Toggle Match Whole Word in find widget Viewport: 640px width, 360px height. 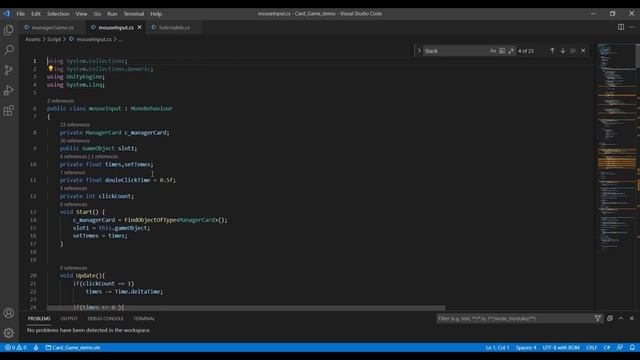[502, 51]
